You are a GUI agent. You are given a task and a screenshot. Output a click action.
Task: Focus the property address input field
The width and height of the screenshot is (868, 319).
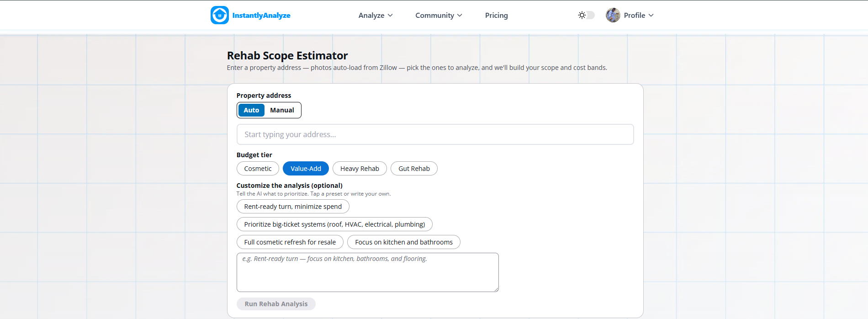click(435, 134)
